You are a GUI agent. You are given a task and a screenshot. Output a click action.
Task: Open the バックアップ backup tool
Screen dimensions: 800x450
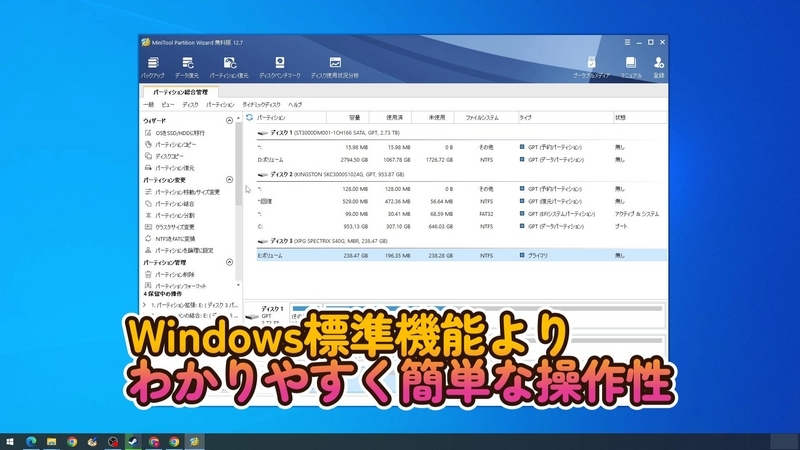(153, 67)
